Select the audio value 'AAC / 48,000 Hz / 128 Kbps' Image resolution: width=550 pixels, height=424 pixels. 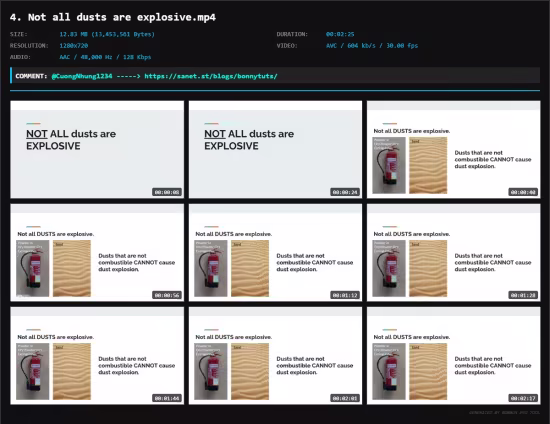105,57
